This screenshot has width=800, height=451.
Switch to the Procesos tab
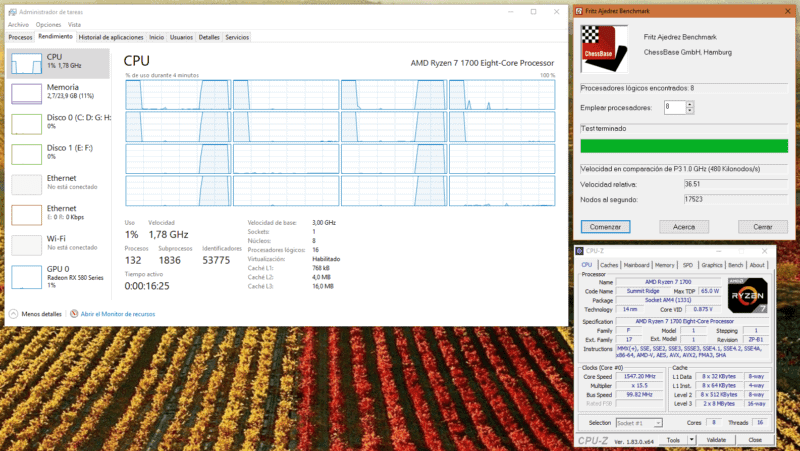pos(20,37)
